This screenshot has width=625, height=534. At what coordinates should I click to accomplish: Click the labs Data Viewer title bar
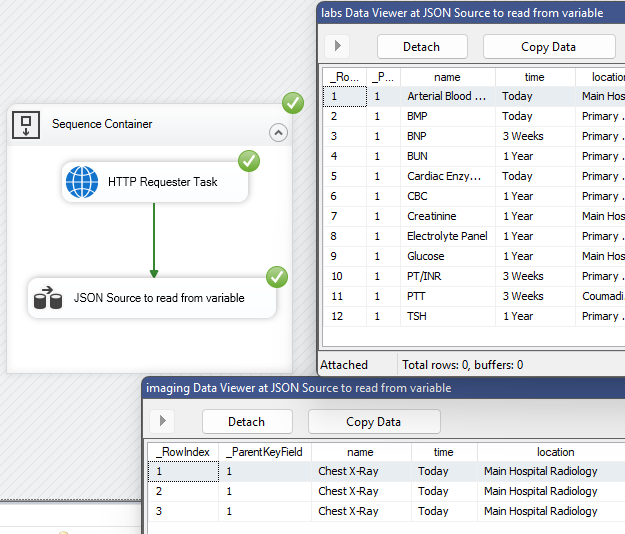[x=471, y=13]
